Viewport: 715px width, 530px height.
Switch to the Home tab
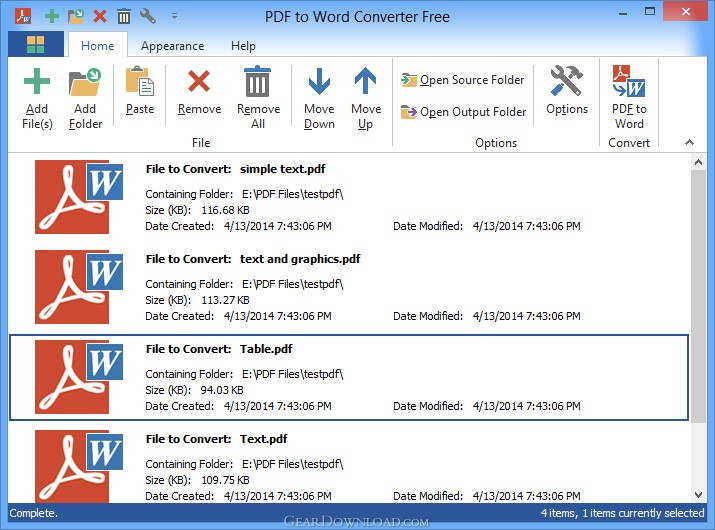click(98, 46)
